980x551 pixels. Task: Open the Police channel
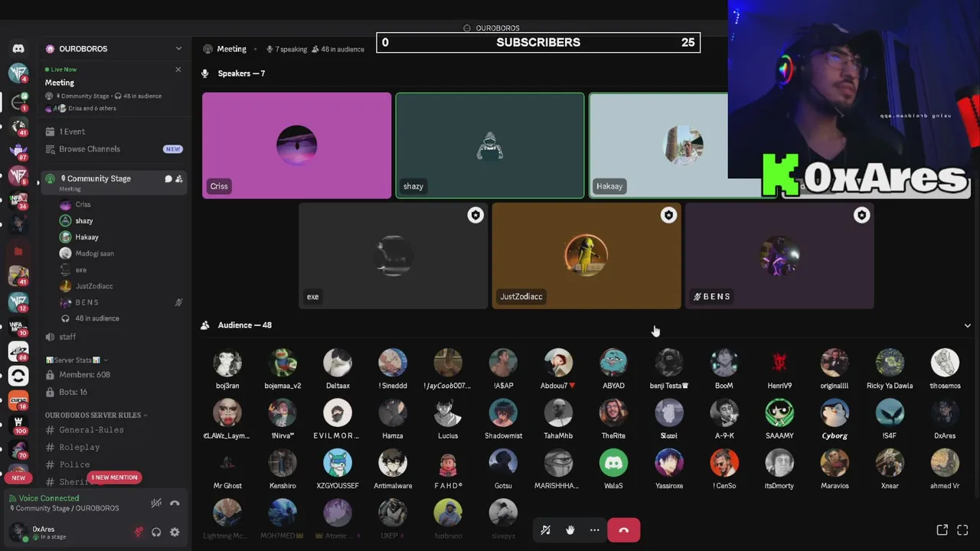click(x=113, y=465)
